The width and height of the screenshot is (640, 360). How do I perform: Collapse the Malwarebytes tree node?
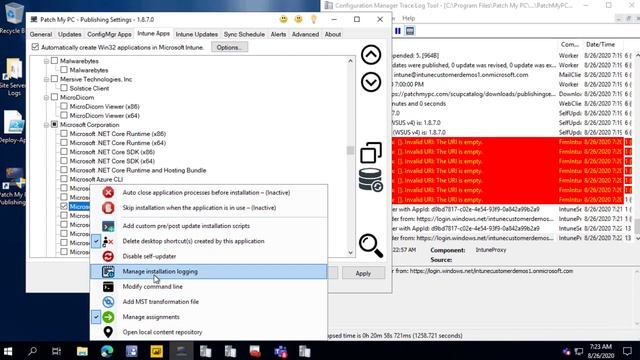(x=46, y=61)
